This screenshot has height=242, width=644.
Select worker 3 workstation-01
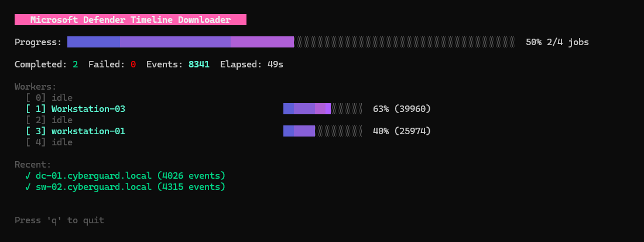tap(76, 131)
